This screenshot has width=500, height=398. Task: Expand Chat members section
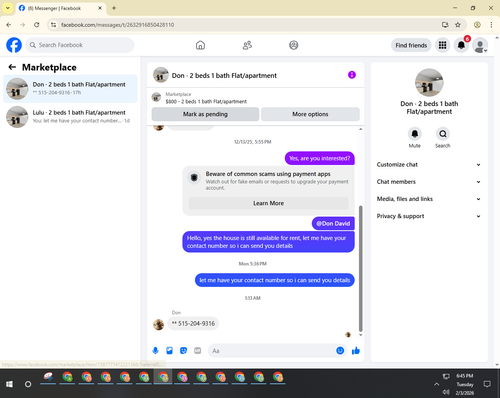click(x=429, y=182)
